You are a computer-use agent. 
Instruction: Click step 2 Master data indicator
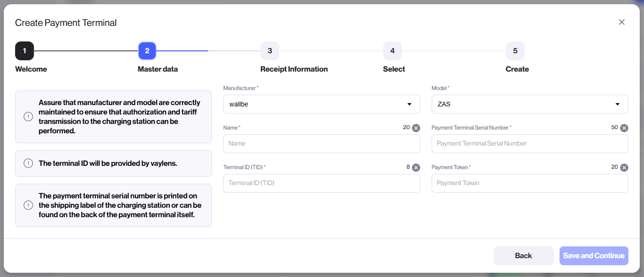pyautogui.click(x=147, y=50)
